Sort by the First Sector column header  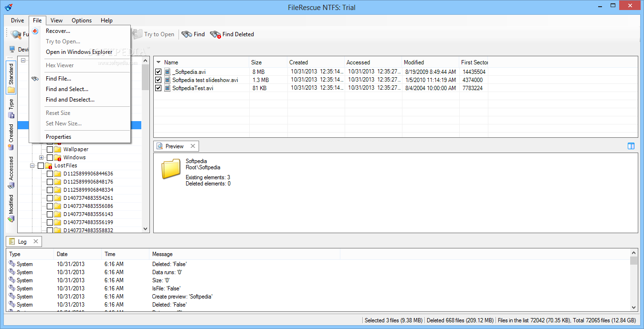point(474,62)
